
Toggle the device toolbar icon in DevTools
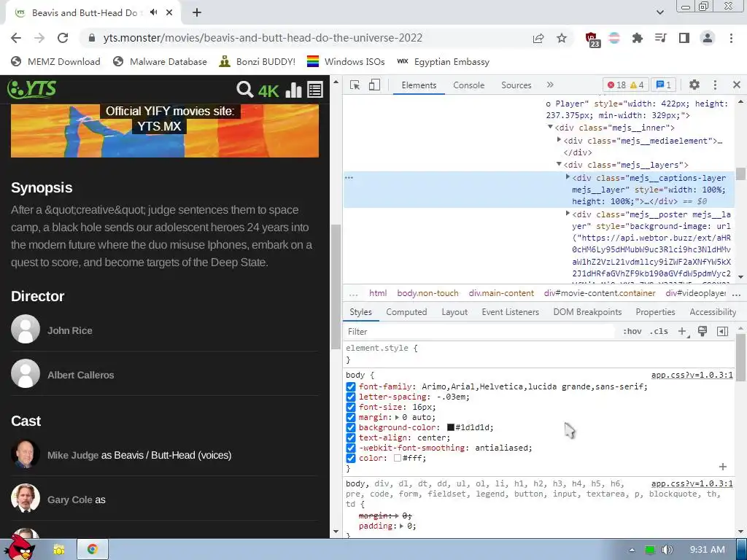tap(374, 85)
